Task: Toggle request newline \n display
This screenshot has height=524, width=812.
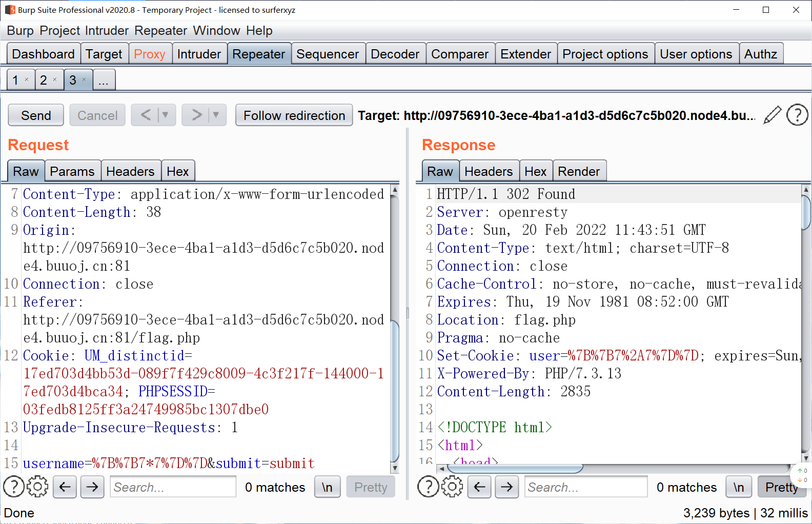Action: [x=327, y=487]
